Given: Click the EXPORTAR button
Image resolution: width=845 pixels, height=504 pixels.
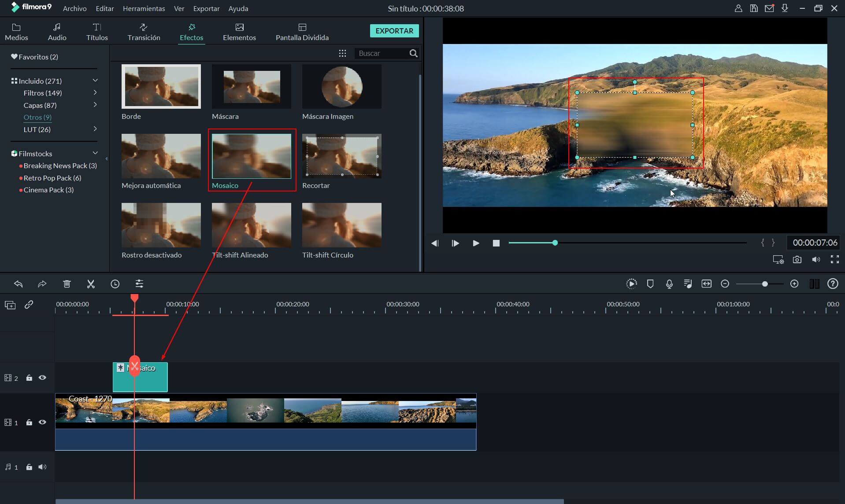Looking at the screenshot, I should [x=394, y=31].
